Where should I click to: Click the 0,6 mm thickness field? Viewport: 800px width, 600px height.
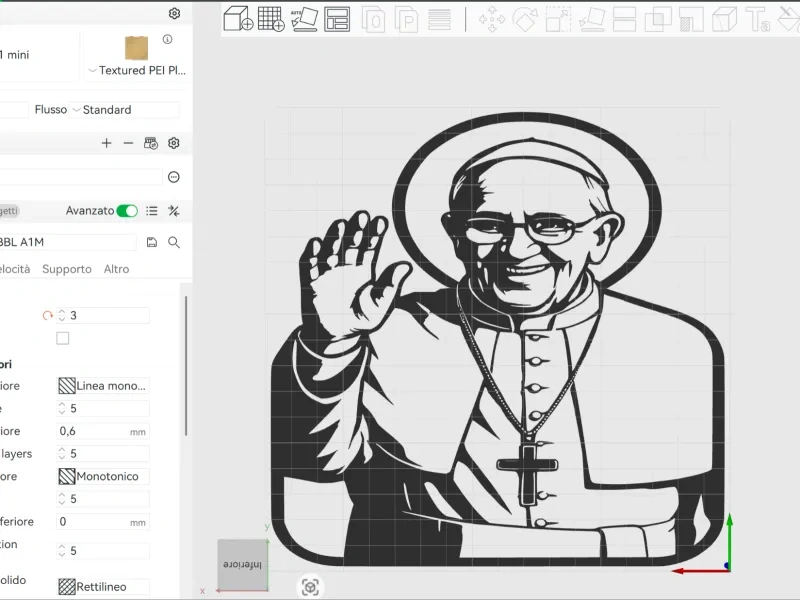[103, 431]
